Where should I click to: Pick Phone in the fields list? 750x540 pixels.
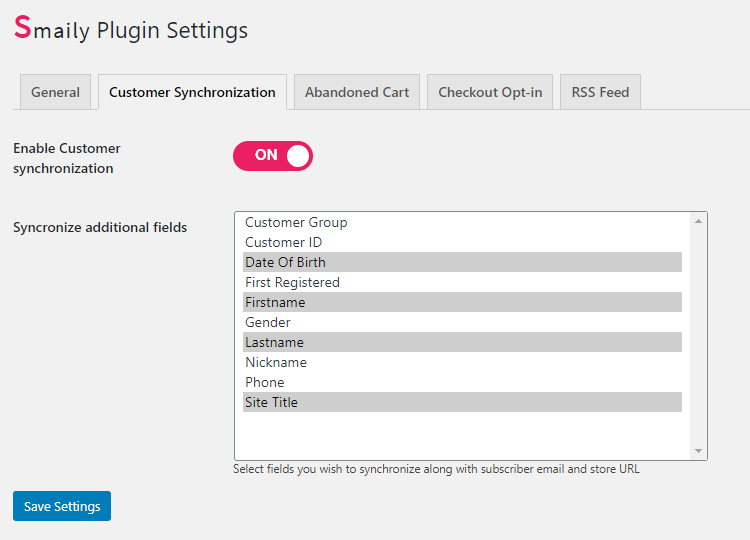pyautogui.click(x=462, y=383)
